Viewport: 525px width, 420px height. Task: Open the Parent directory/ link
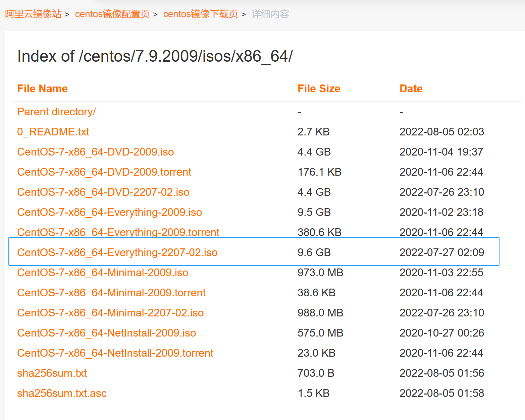pos(56,112)
